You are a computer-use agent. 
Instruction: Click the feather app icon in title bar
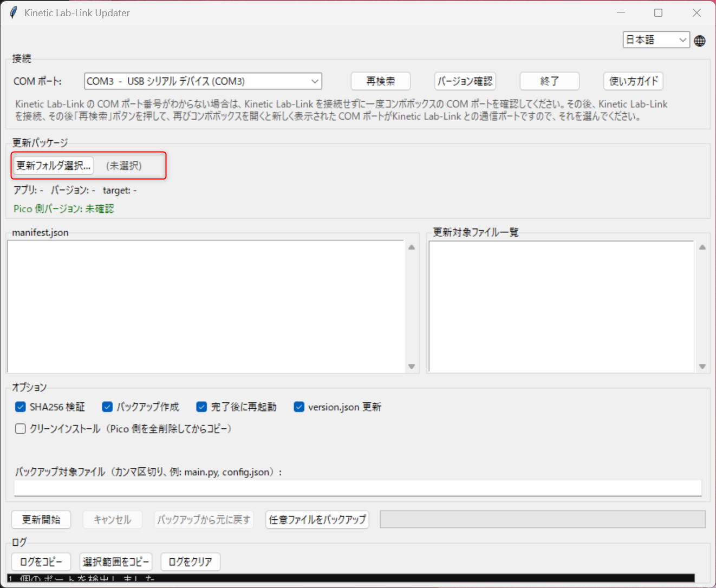click(14, 12)
